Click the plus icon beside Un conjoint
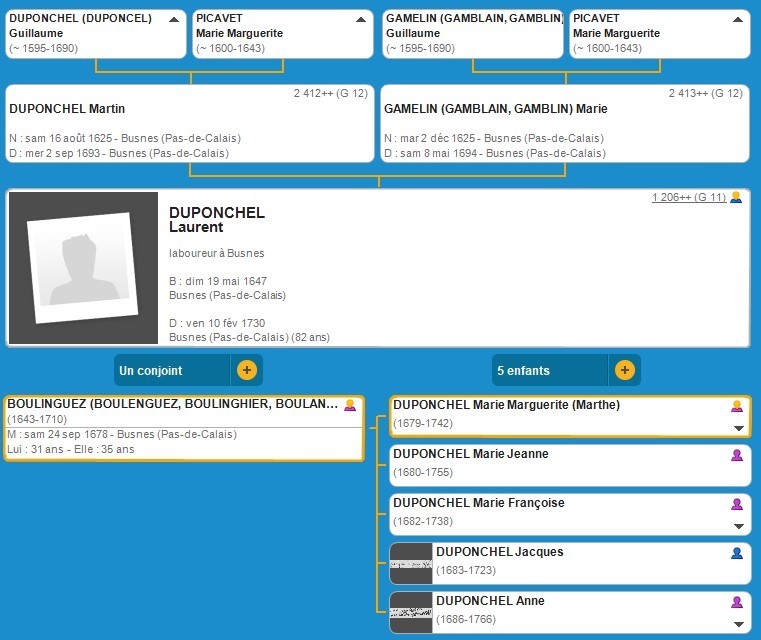 click(247, 370)
